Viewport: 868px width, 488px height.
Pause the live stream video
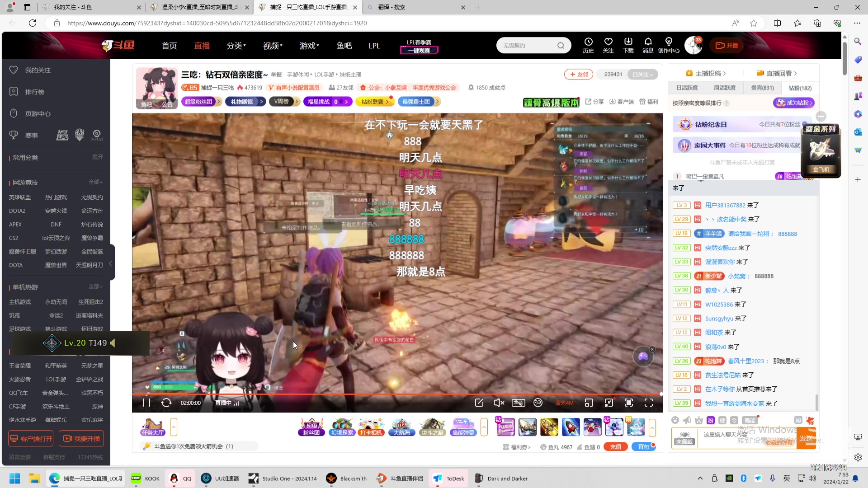[146, 403]
